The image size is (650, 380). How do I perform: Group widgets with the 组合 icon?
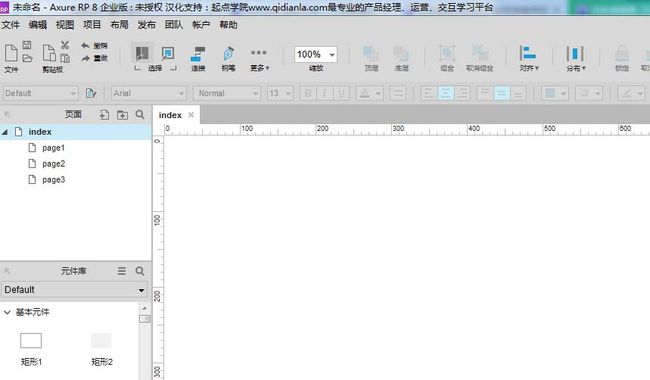pos(447,58)
